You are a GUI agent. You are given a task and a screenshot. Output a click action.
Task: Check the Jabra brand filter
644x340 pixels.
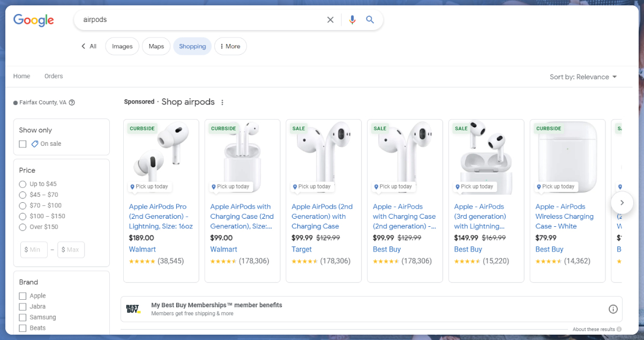click(x=23, y=307)
